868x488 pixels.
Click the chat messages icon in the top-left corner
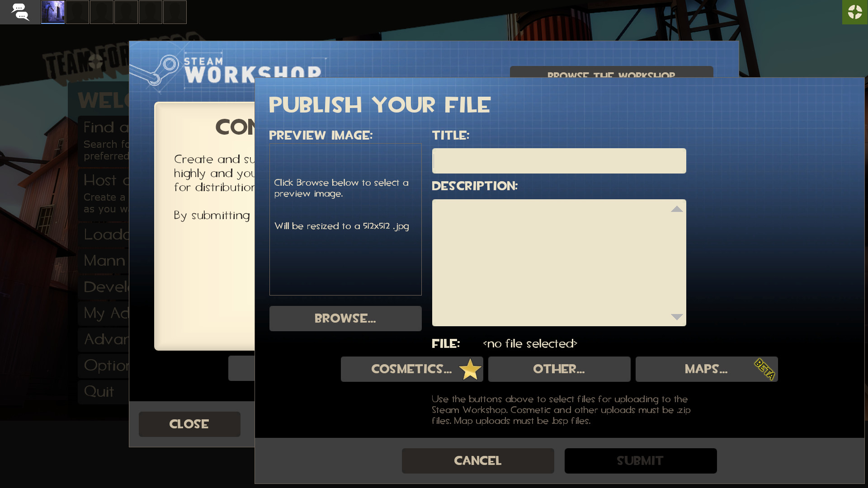tap(20, 12)
